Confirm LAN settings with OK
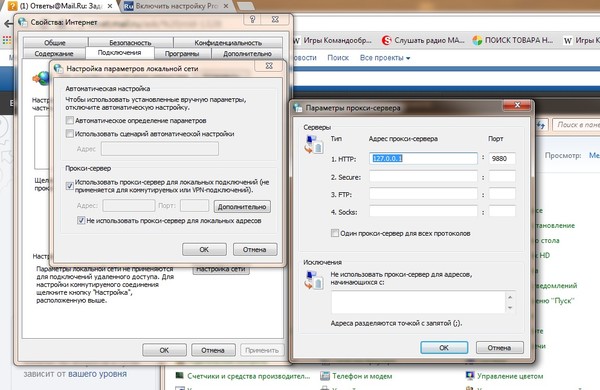This screenshot has height=390, width=600. tap(204, 250)
